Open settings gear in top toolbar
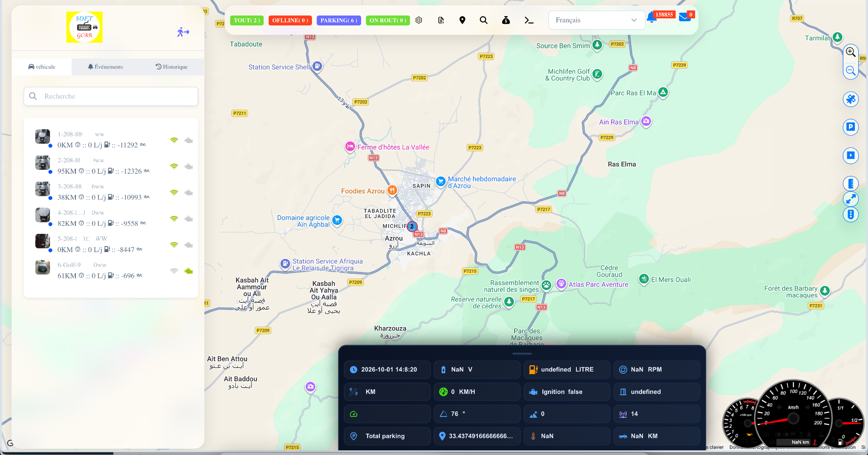 tap(419, 20)
